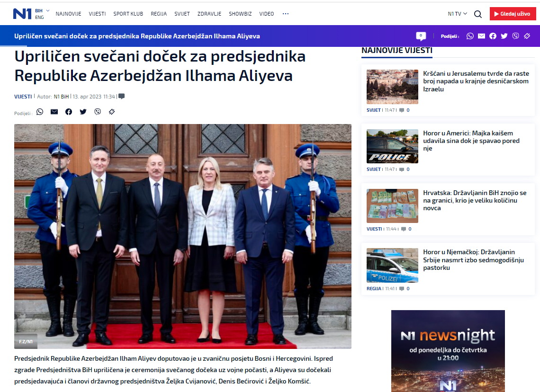Open the Sport Klub menu item
540x392 pixels.
coord(128,14)
